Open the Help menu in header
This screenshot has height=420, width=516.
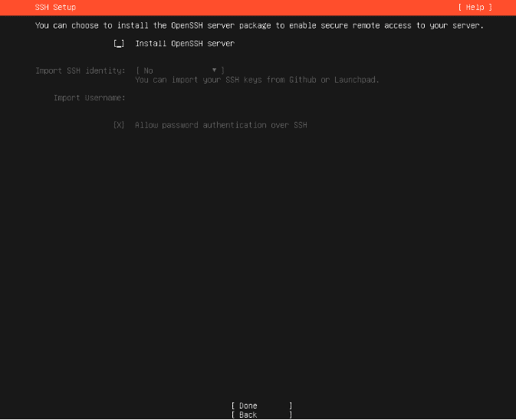coord(475,7)
